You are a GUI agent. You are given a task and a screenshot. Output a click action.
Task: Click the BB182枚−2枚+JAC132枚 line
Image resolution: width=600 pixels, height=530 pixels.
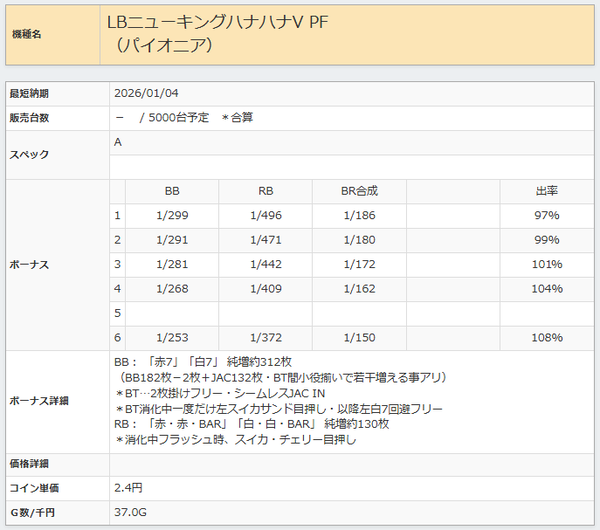click(281, 378)
